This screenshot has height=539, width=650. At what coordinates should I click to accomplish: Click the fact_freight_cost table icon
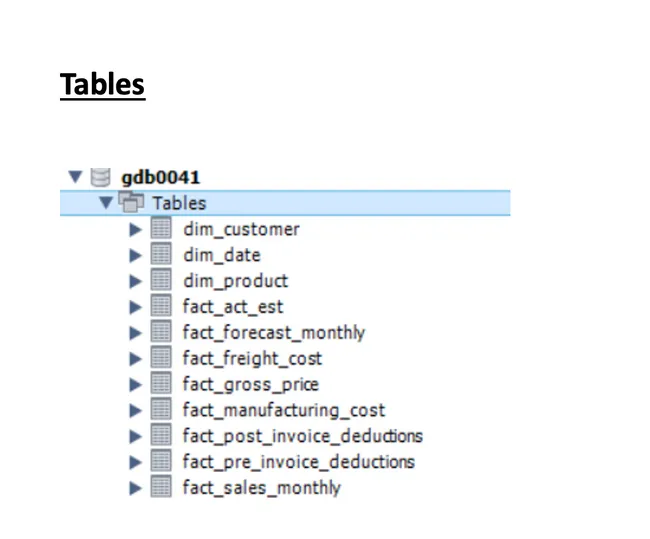(x=161, y=358)
